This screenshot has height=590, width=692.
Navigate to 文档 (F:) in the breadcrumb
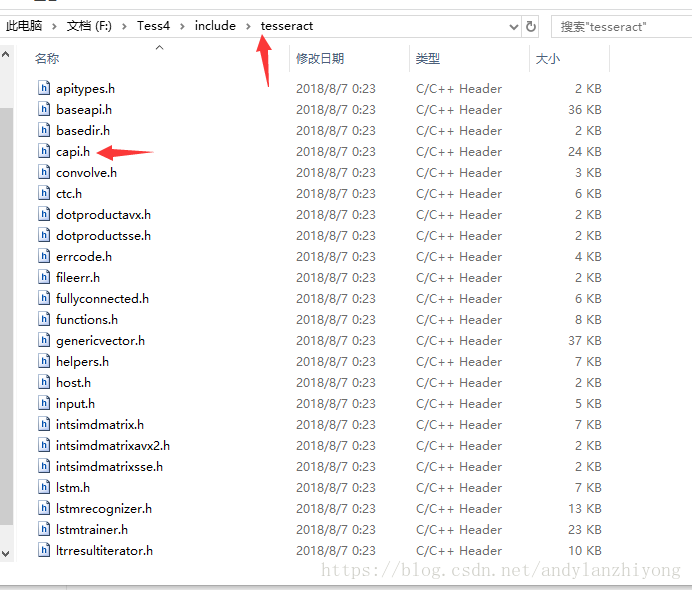(89, 26)
